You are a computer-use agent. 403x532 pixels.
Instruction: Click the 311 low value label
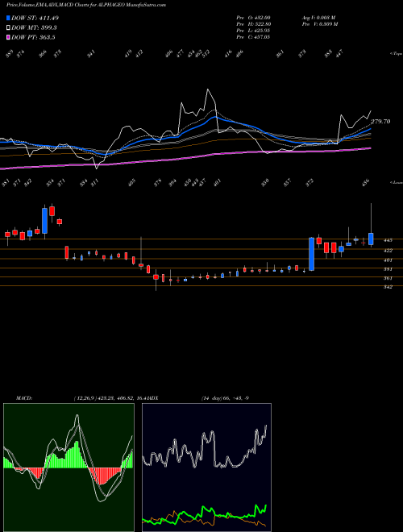click(93, 182)
